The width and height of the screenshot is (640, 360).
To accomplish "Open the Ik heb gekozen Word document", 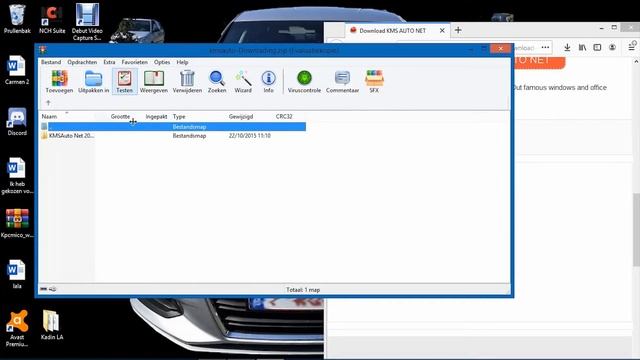I will tap(17, 176).
